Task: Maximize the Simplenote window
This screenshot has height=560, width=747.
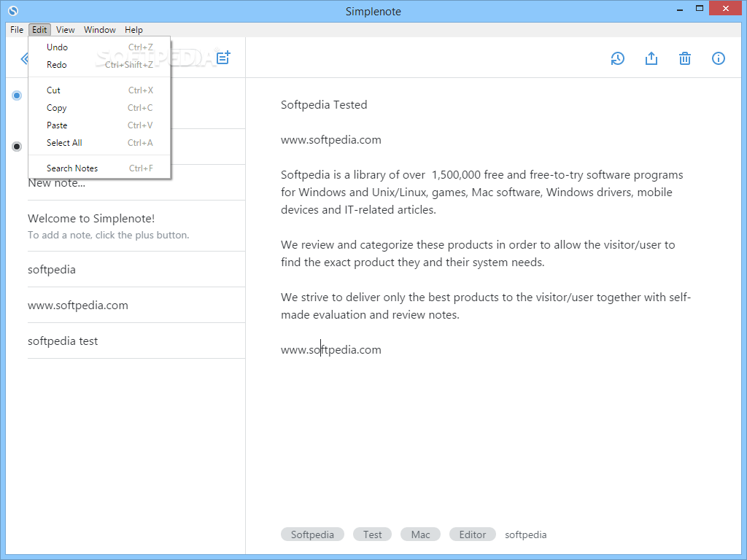Action: pyautogui.click(x=700, y=8)
